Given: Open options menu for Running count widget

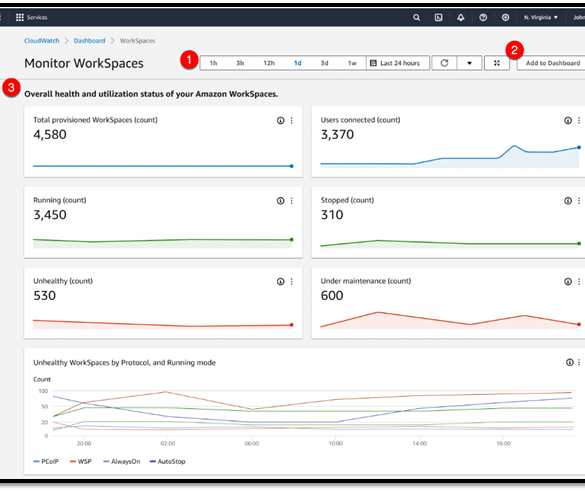Looking at the screenshot, I should point(292,201).
